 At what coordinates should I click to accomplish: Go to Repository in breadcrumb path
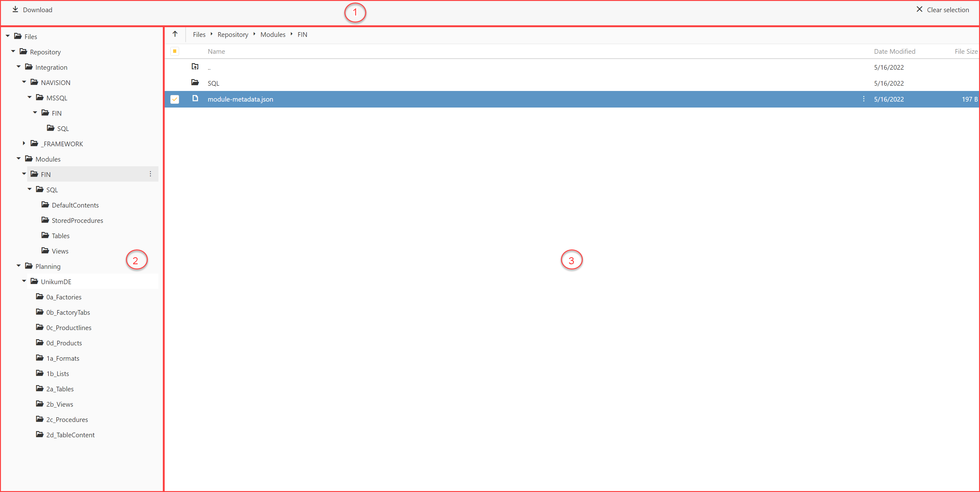coord(232,35)
